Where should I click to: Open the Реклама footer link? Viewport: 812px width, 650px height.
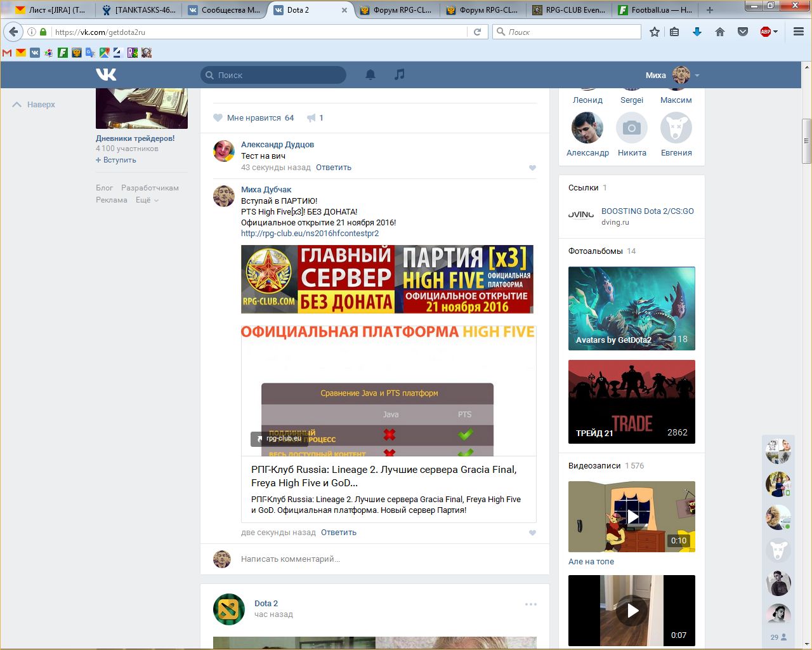pos(112,200)
